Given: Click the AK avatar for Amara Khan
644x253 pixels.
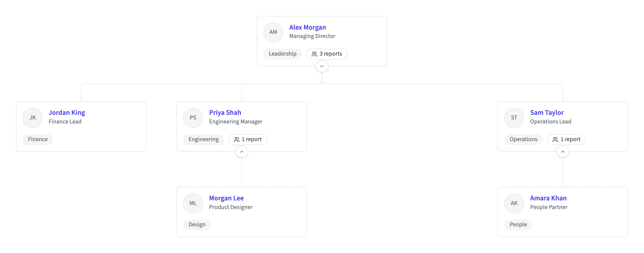Looking at the screenshot, I should [514, 203].
